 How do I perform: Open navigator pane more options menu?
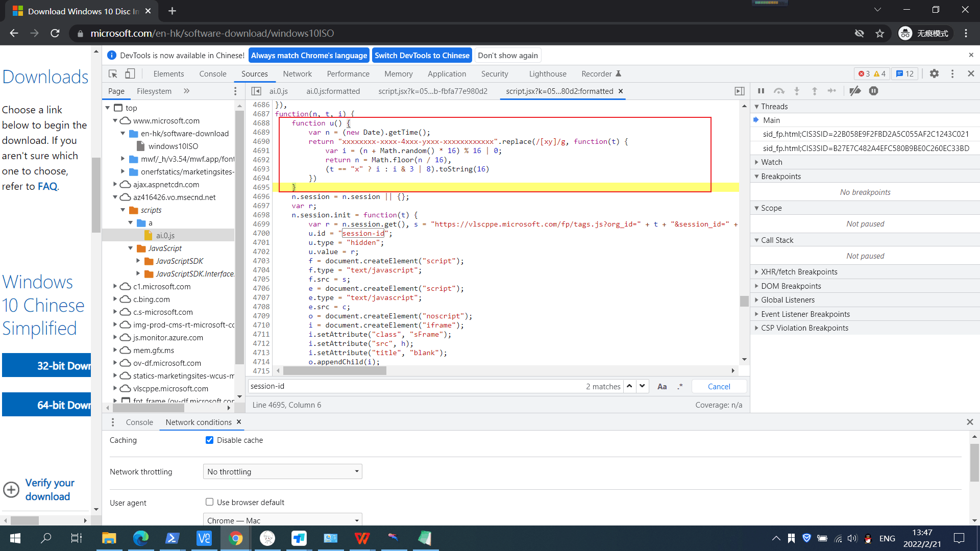point(235,91)
